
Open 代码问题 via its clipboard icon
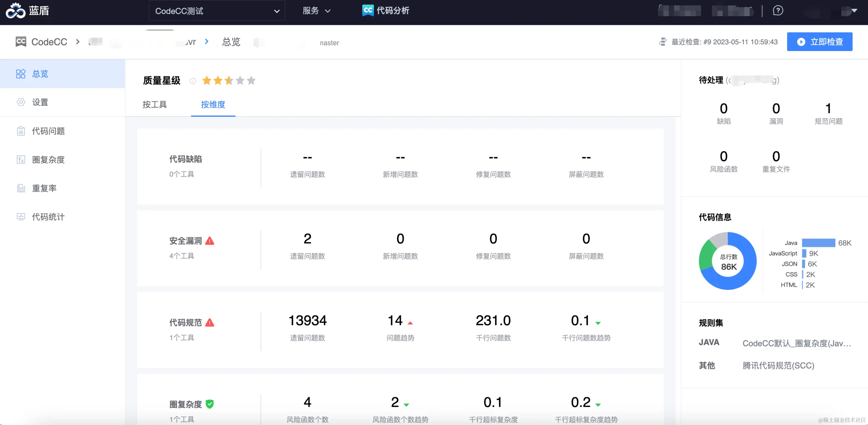[21, 131]
